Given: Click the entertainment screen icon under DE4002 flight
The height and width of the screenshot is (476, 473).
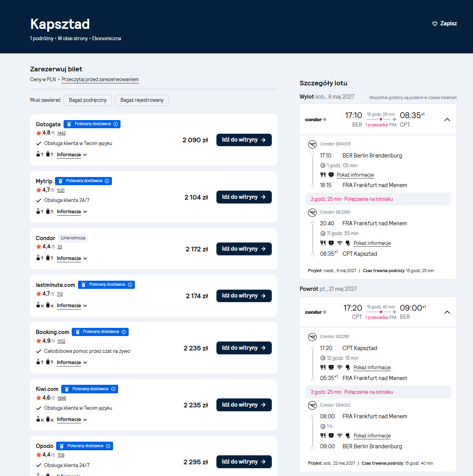Looking at the screenshot, I should click(331, 435).
